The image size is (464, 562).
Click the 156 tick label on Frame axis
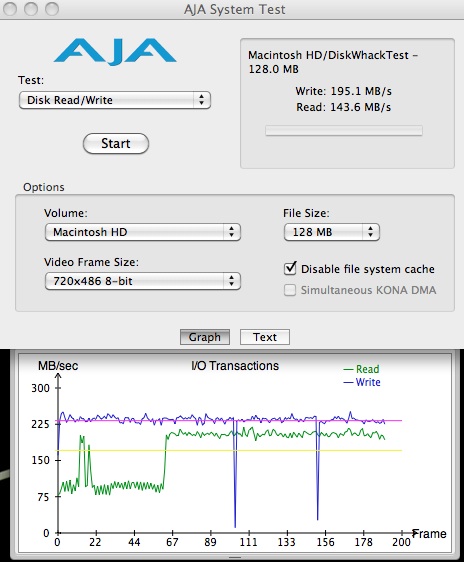click(x=325, y=542)
